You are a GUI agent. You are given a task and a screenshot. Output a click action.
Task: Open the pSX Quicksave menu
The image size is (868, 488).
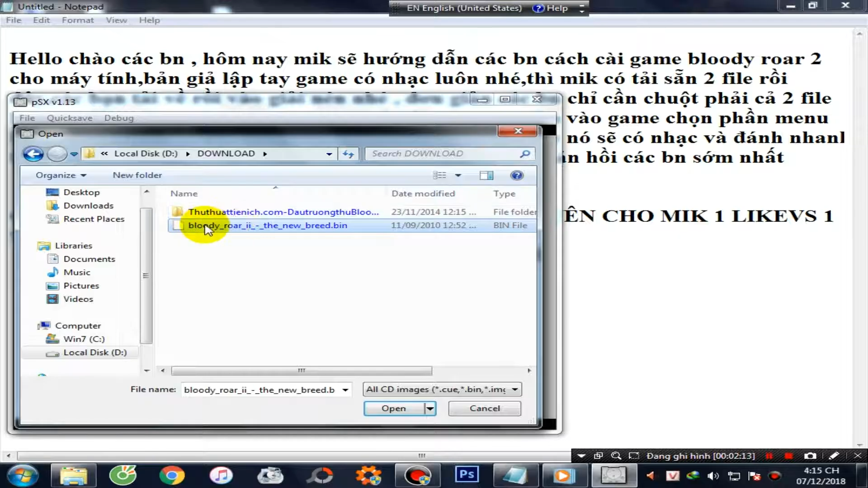click(70, 118)
